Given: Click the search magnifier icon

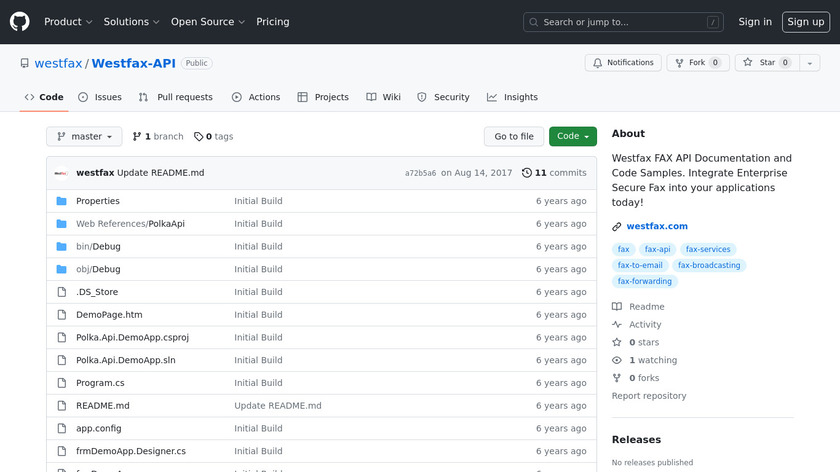Looking at the screenshot, I should [534, 22].
